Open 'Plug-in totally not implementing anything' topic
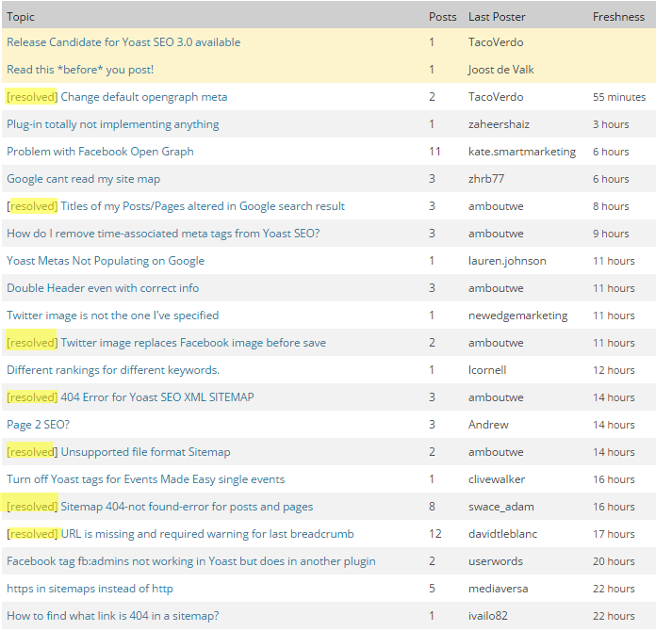This screenshot has width=672, height=631. (x=113, y=124)
